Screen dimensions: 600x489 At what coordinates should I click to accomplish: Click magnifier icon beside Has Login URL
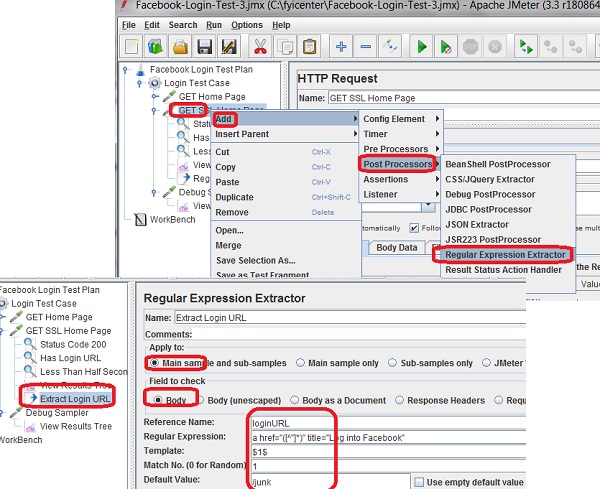click(30, 357)
